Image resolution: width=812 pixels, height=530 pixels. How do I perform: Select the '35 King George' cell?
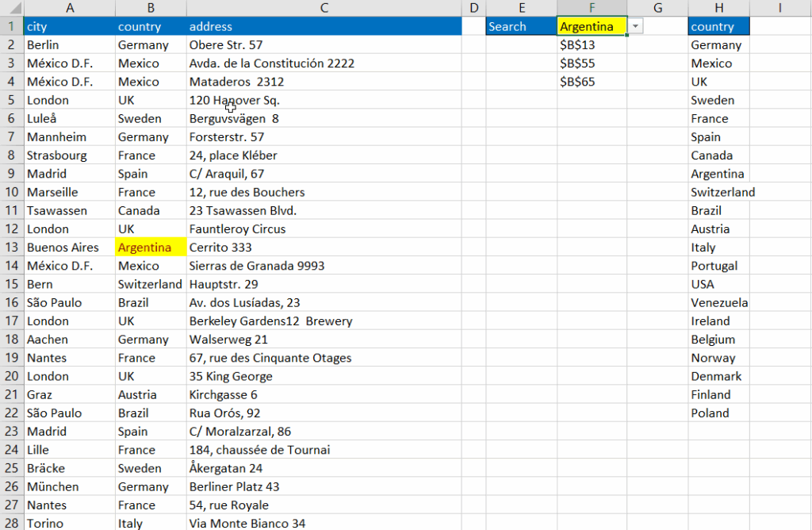pyautogui.click(x=324, y=376)
